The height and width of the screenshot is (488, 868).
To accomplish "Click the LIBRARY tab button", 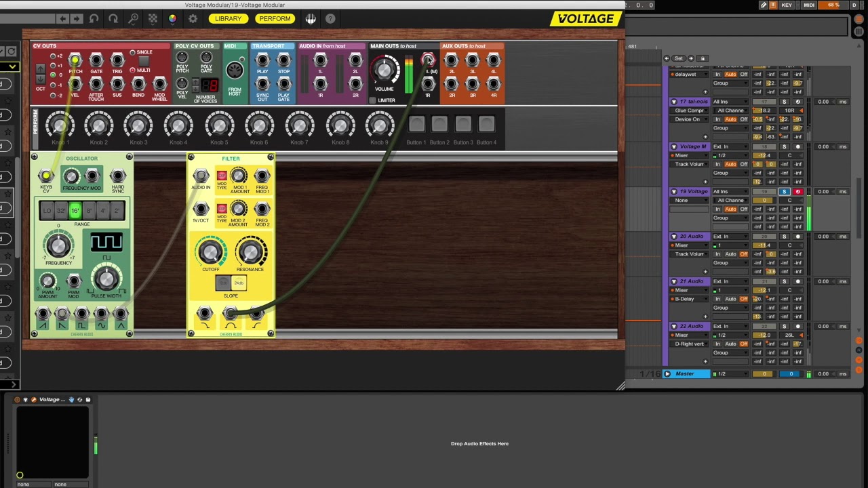I will [228, 19].
